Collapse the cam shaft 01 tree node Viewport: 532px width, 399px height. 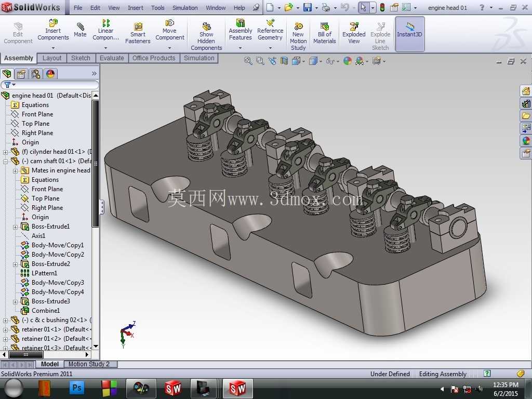click(5, 161)
